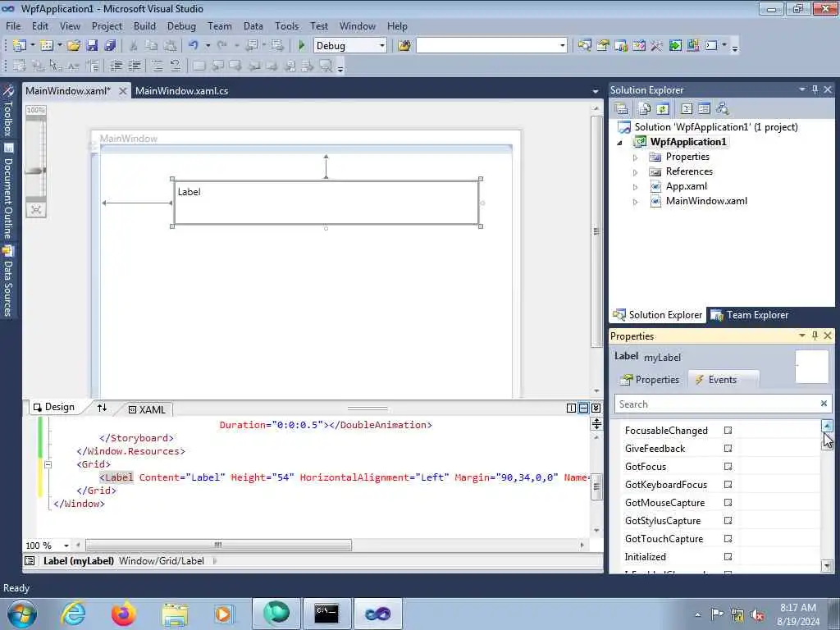The image size is (840, 630).
Task: Click the Decrease Indent icon
Action: click(x=116, y=66)
